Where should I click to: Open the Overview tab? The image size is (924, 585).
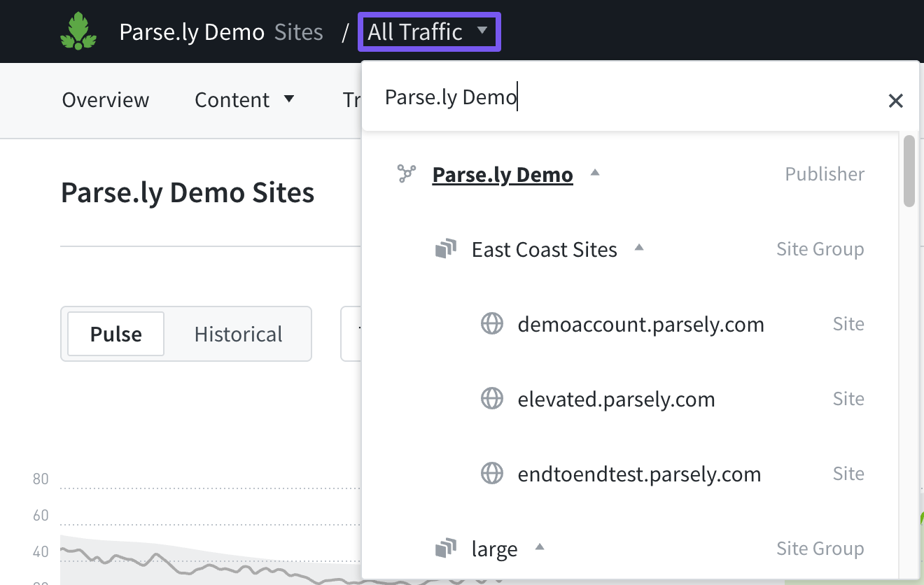[x=106, y=100]
